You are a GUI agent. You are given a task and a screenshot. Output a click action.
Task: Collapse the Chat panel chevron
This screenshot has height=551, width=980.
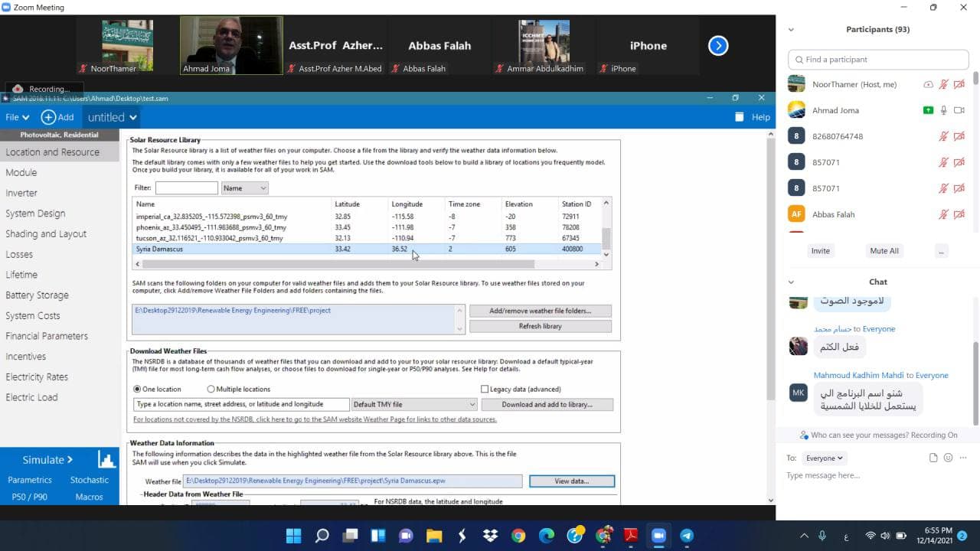tap(791, 282)
